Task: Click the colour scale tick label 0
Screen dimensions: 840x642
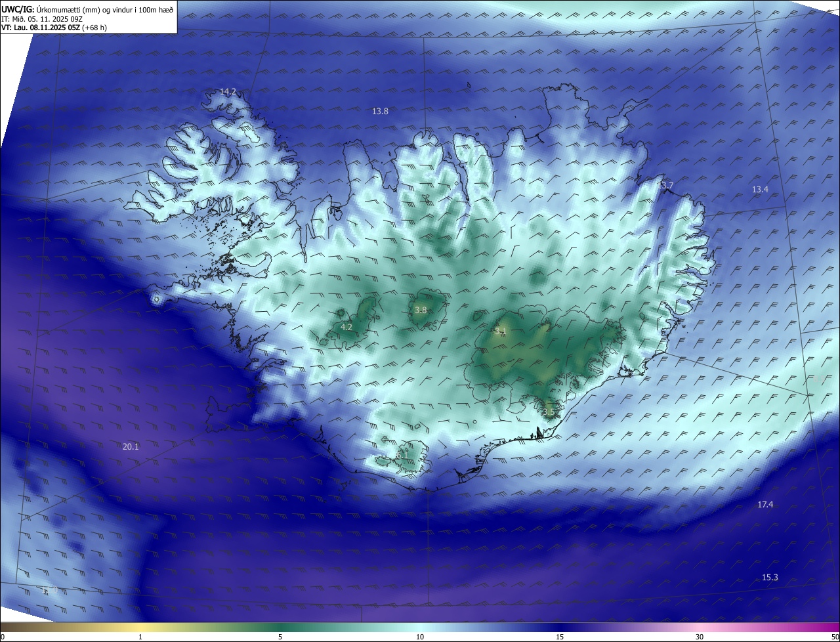Action: pos(3,637)
